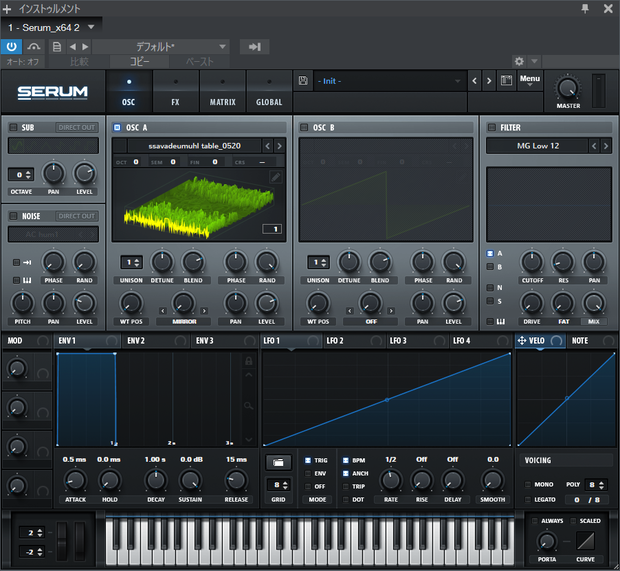
Task: Click the envelope zoom magnifier icon
Action: [248, 406]
